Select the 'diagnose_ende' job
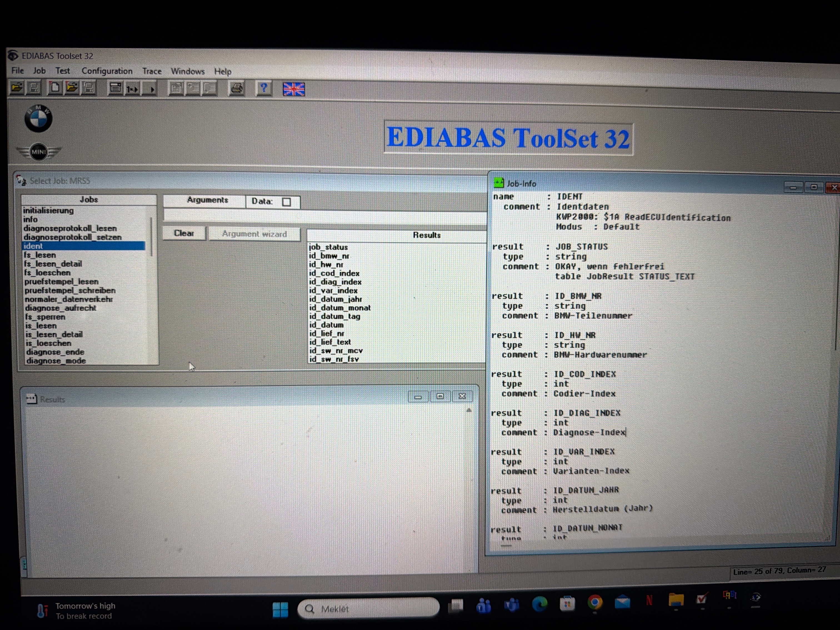The width and height of the screenshot is (840, 630). click(55, 352)
